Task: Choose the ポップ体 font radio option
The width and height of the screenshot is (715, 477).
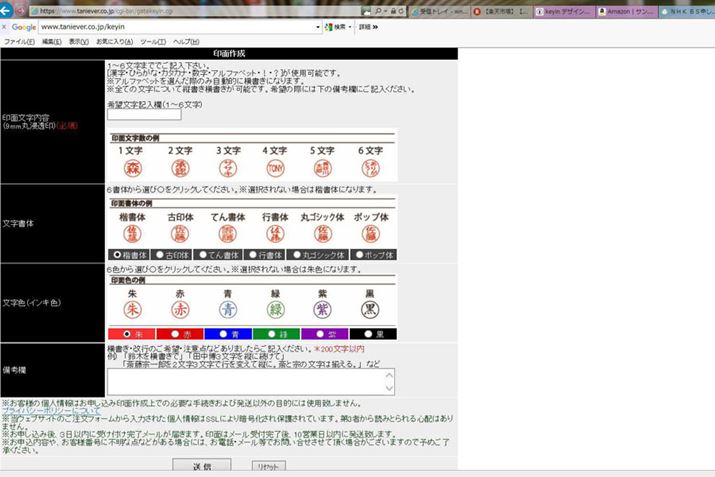Action: (x=357, y=255)
